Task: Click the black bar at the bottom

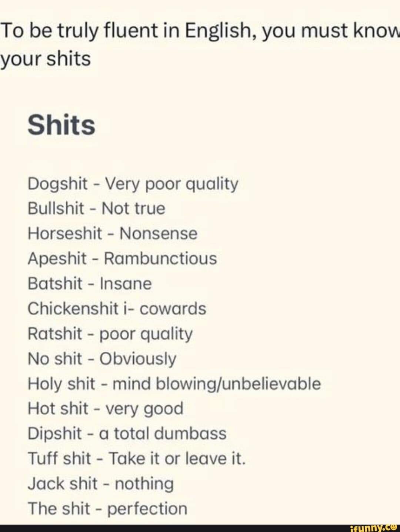Action: pyautogui.click(x=200, y=528)
